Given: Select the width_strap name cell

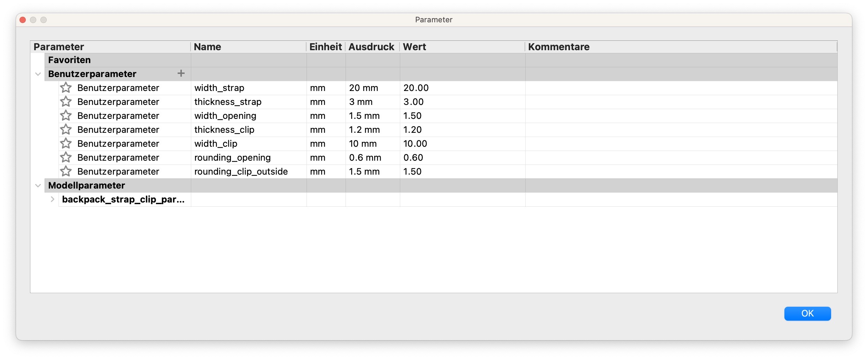Looking at the screenshot, I should click(249, 88).
